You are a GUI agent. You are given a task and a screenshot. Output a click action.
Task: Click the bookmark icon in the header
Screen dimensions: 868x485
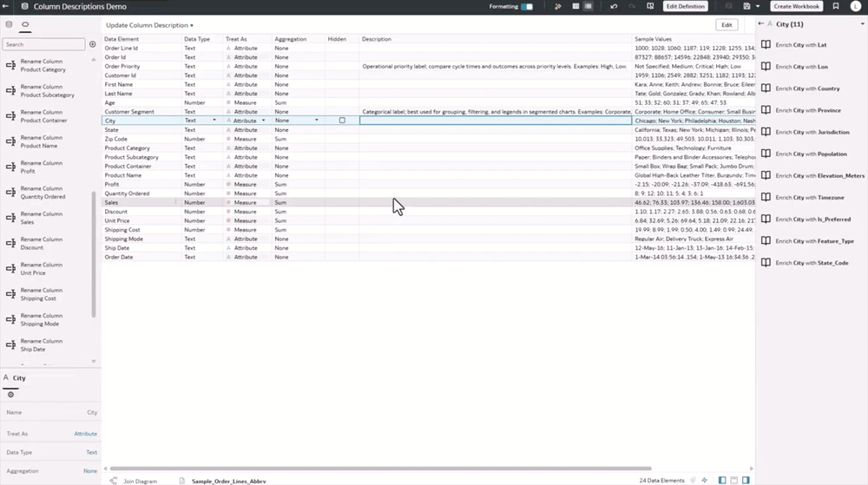836,6
